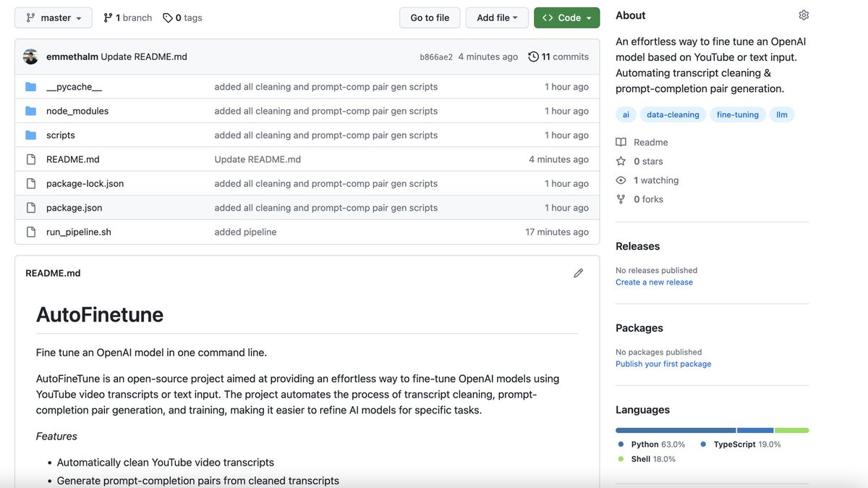
Task: View the 11 commits history
Action: (558, 56)
